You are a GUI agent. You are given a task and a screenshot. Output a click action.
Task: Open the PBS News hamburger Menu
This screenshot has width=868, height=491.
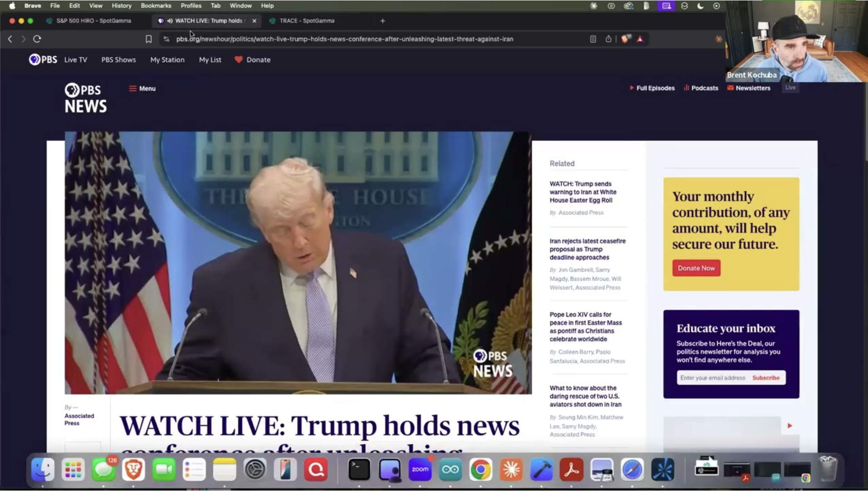(x=142, y=88)
